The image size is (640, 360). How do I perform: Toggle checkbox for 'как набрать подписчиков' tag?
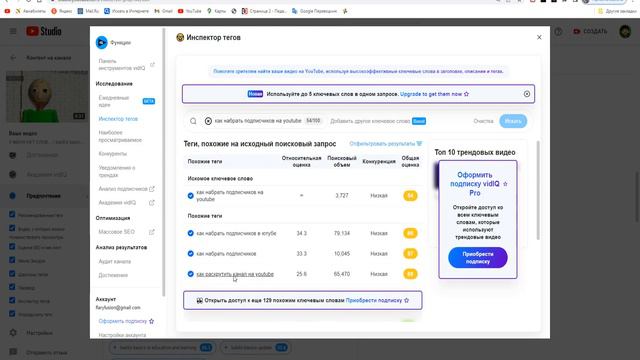190,253
